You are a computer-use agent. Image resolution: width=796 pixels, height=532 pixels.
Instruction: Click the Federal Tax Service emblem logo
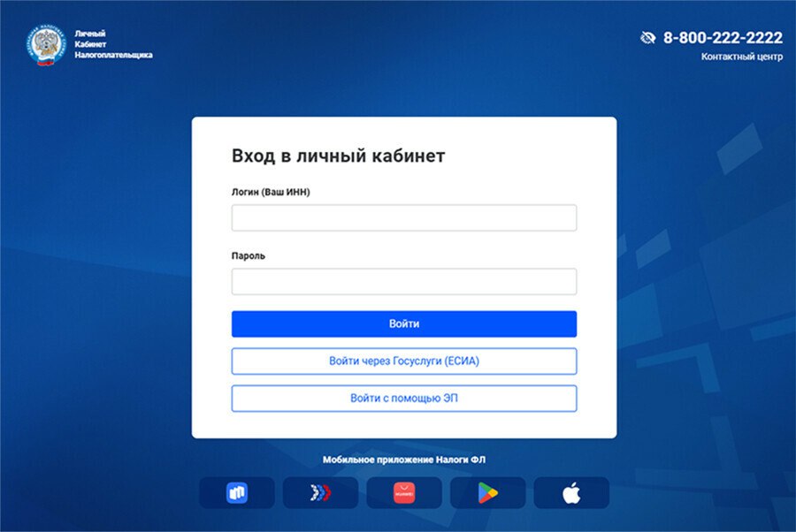(x=46, y=45)
